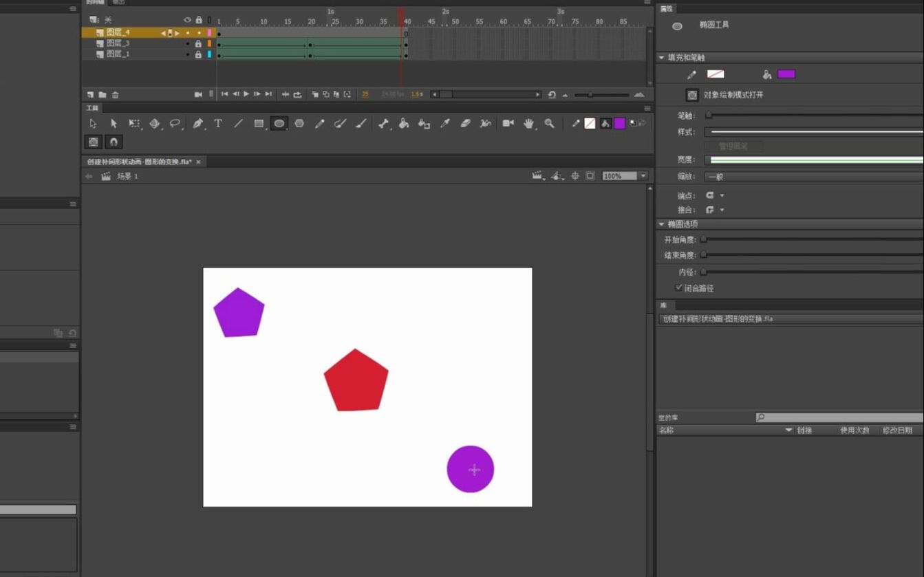The width and height of the screenshot is (924, 577).
Task: Open the stroke color swatch in Tools
Action: click(x=590, y=124)
